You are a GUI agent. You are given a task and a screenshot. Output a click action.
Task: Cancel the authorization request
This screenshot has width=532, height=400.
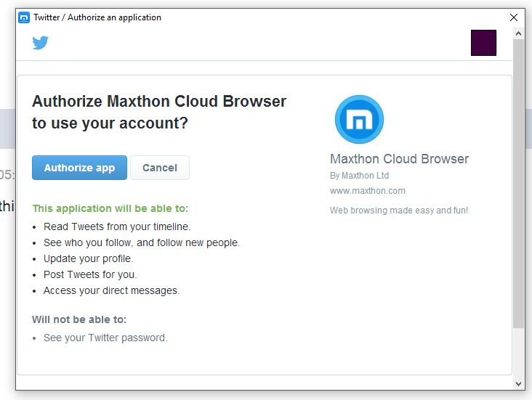[160, 168]
